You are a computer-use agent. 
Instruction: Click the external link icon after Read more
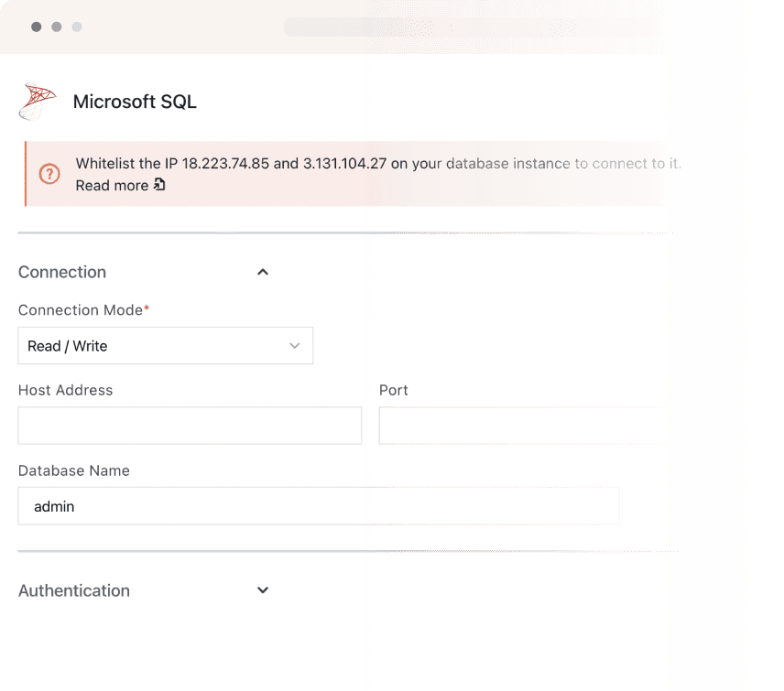158,185
